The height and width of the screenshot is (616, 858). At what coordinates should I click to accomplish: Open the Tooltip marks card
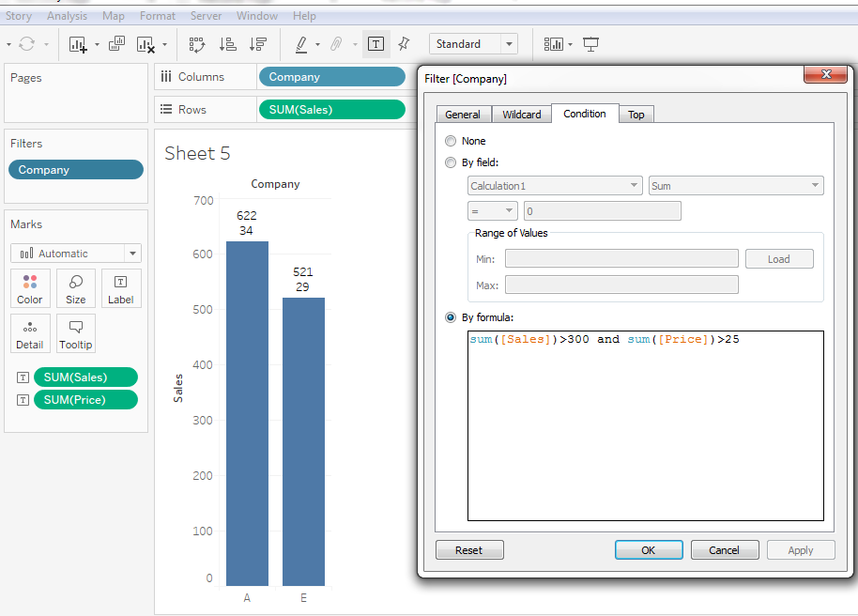tap(75, 333)
